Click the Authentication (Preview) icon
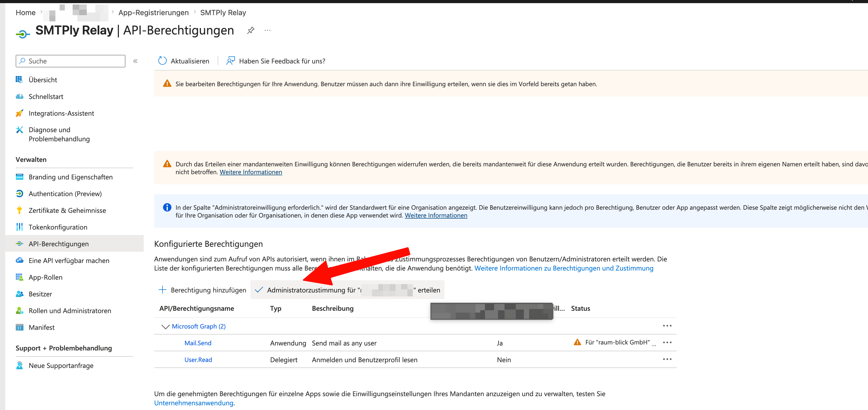Viewport: 868px width, 410px height. (x=20, y=193)
